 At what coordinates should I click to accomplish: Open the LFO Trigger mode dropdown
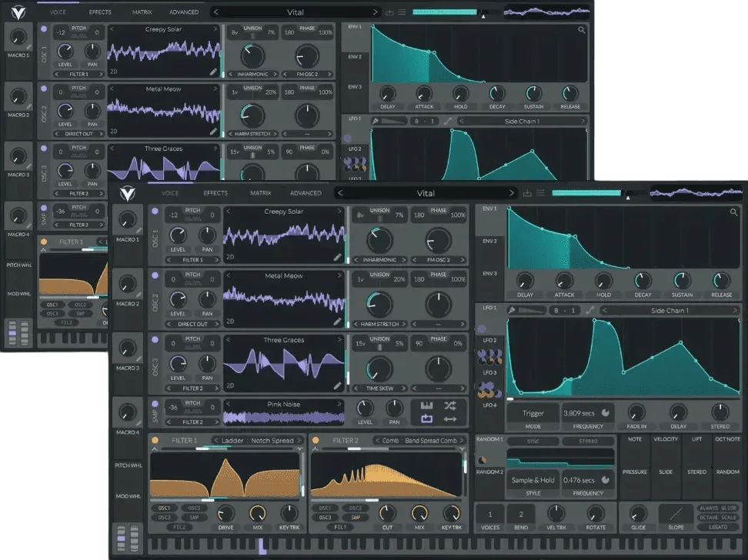pos(533,413)
